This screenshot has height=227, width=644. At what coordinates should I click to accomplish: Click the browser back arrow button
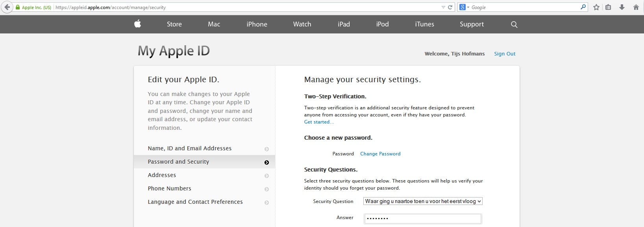(x=7, y=7)
